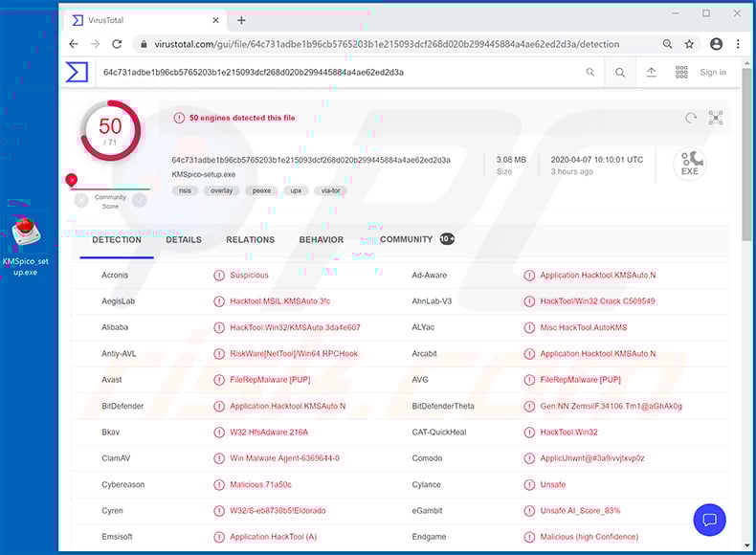Image resolution: width=756 pixels, height=555 pixels.
Task: Click the browser address bar URL
Action: coord(387,44)
